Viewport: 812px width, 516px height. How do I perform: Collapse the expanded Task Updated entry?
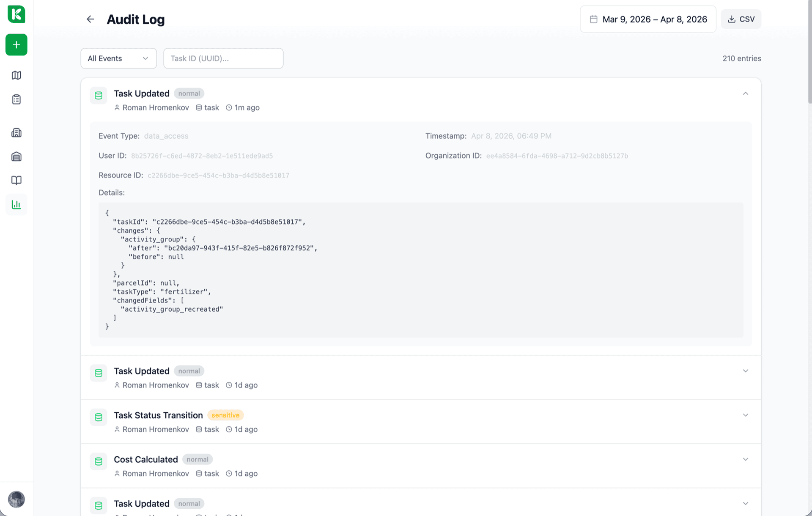(x=745, y=93)
